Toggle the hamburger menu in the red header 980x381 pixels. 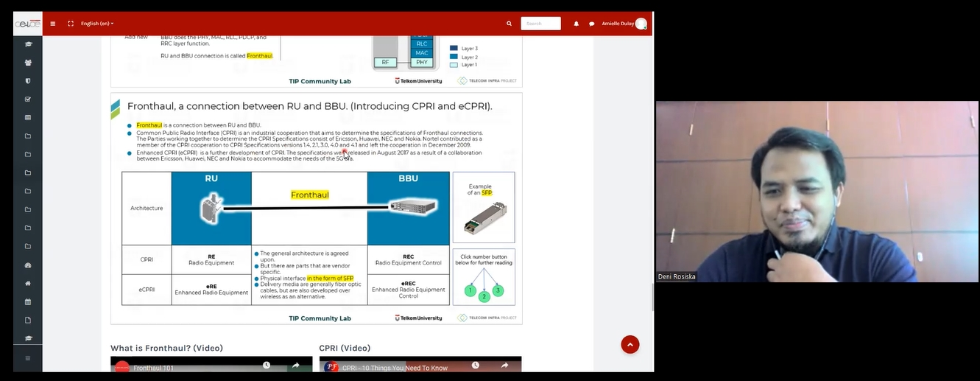coord(53,24)
